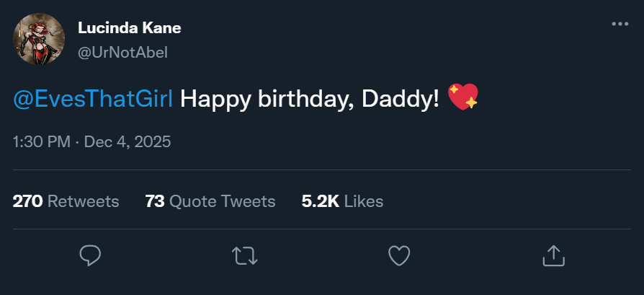Retweet using the arrows icon
This screenshot has height=295, width=644.
click(244, 255)
